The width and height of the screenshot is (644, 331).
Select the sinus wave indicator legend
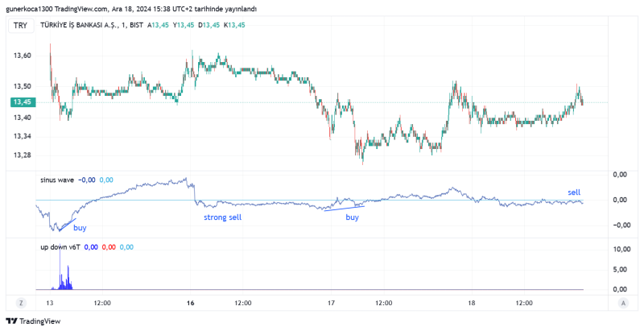point(59,180)
